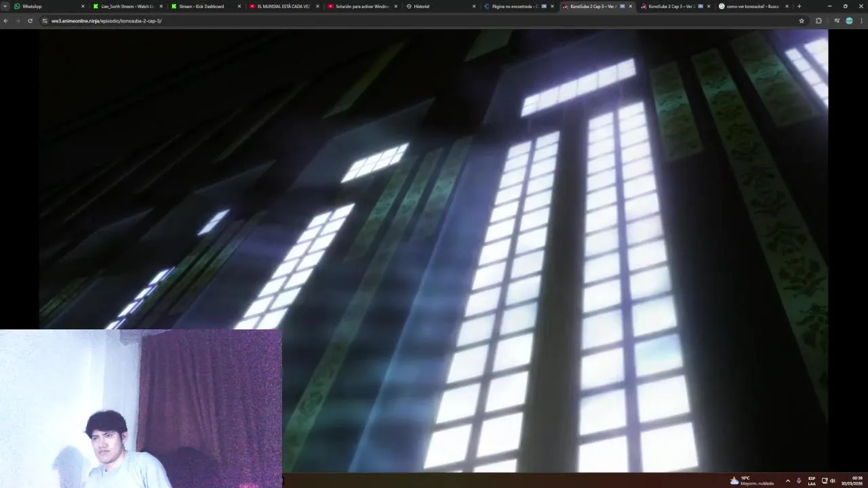Close the EL MUNDIAL ESTÁ CADA VEZ tab

tap(317, 6)
